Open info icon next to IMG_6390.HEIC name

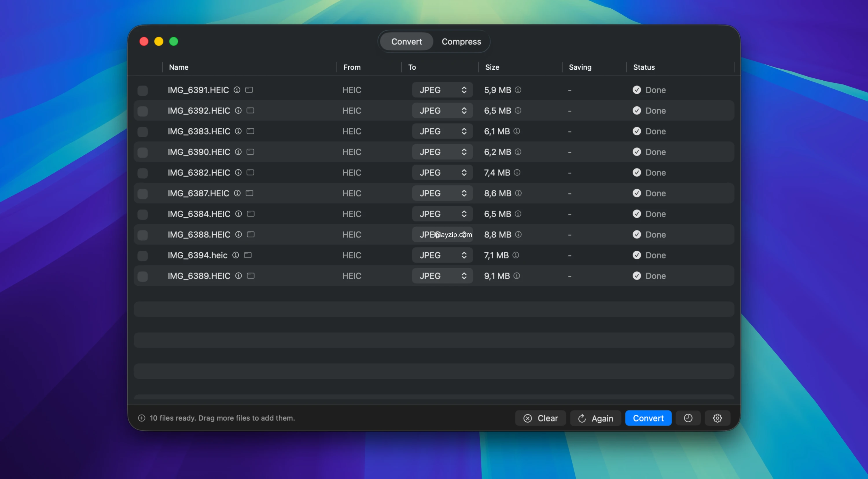coord(238,152)
